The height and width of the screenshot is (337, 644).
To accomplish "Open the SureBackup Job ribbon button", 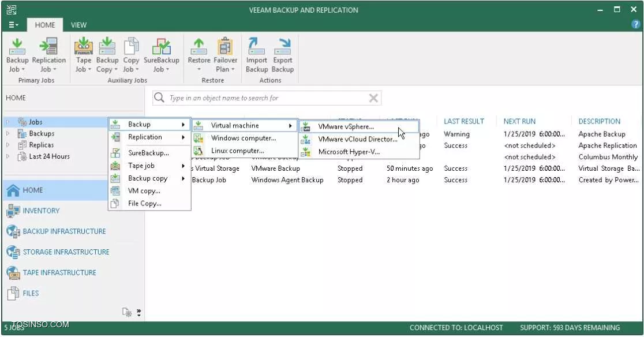I will coord(161,55).
